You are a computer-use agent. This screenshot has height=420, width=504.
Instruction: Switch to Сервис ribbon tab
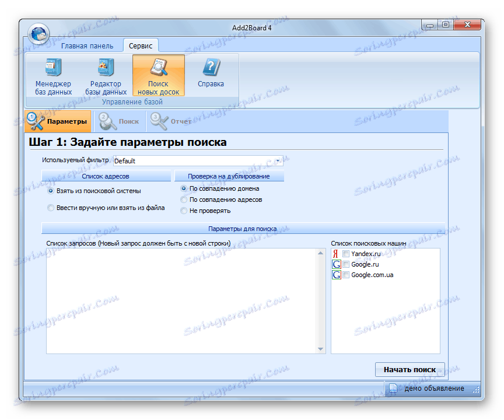[x=141, y=46]
